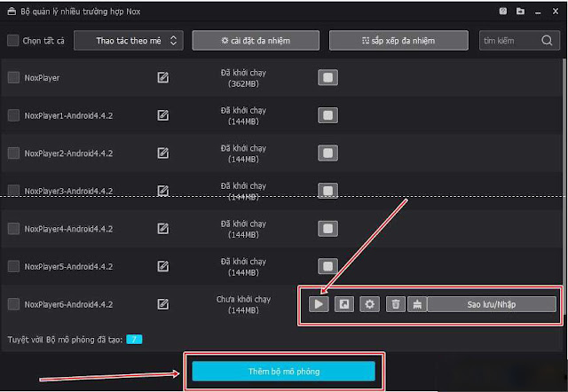Stop the NoxPlayer5-Android4.4.2 instance
This screenshot has height=392, width=568.
[327, 266]
